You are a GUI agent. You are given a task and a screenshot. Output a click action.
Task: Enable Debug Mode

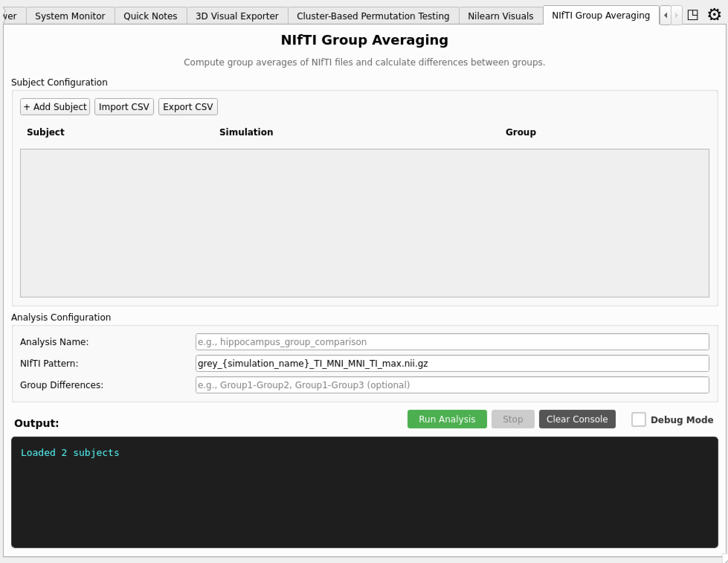point(639,419)
